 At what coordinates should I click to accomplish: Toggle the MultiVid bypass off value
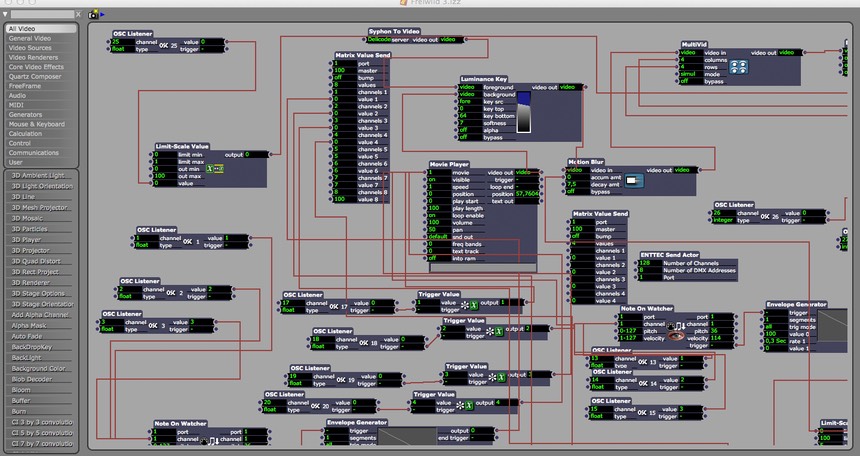pyautogui.click(x=686, y=81)
